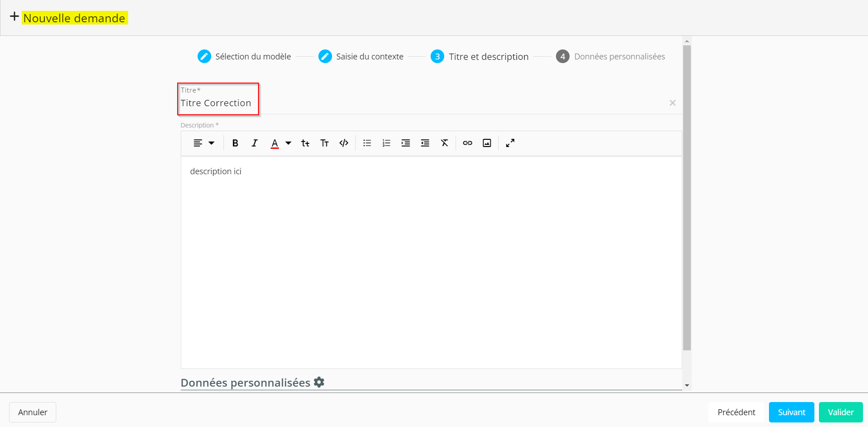Open the text color dropdown arrow
868x427 pixels.
pyautogui.click(x=288, y=143)
